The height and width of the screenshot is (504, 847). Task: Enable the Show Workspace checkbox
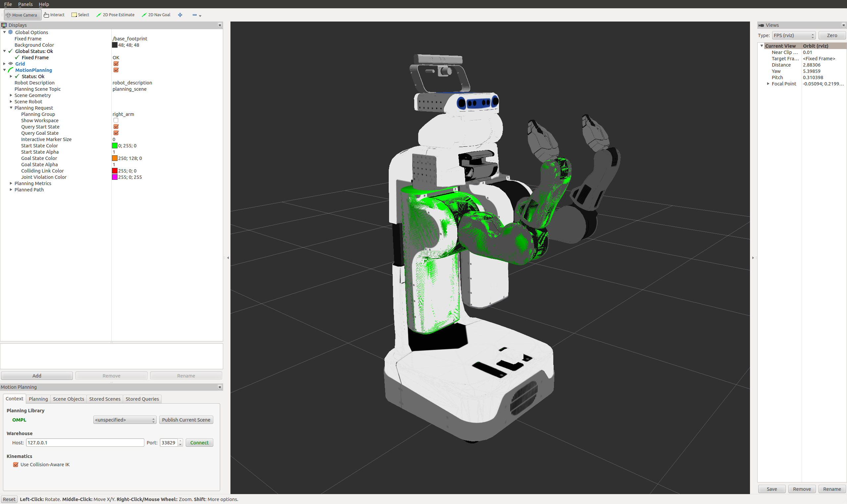[x=116, y=121]
